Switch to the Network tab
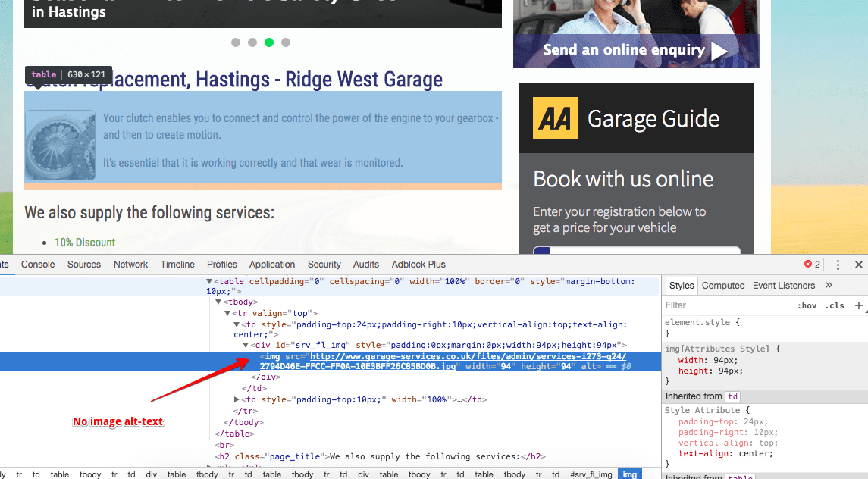Image resolution: width=868 pixels, height=479 pixels. click(x=130, y=265)
